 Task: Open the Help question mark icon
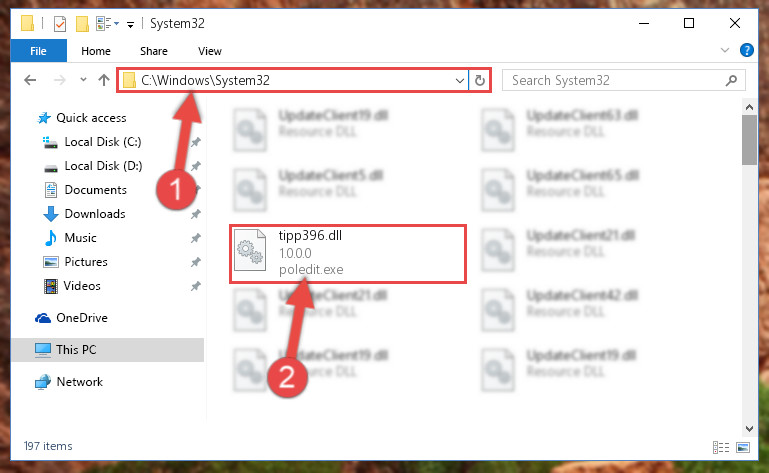coord(746,50)
